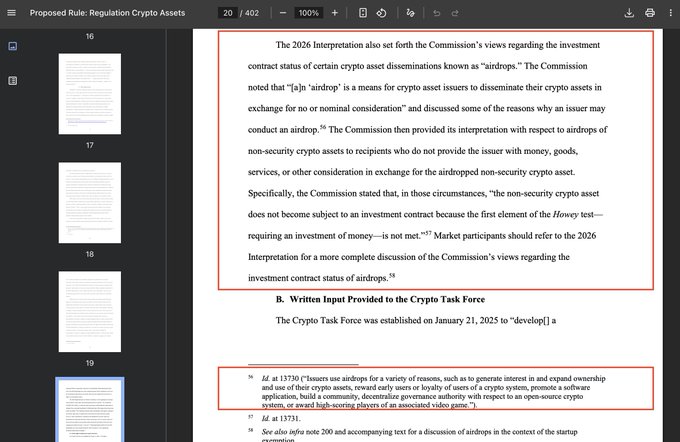
Task: Select the highlighted page 20 thumbnail
Action: pos(90,410)
